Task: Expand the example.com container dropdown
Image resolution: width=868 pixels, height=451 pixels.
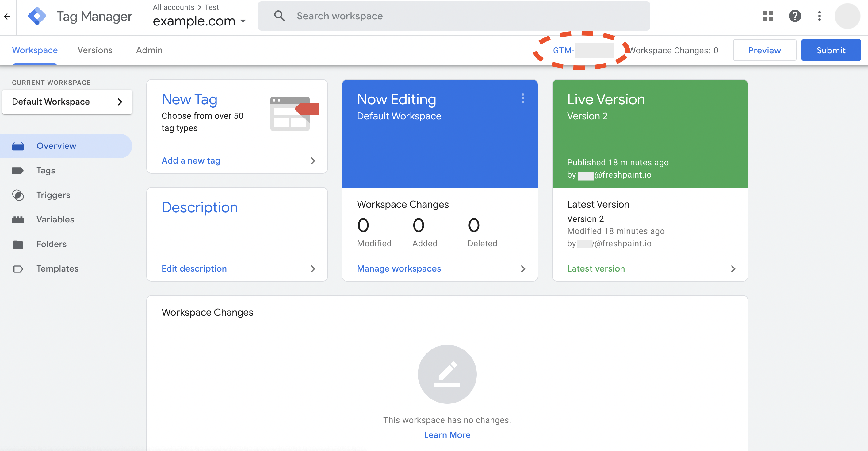Action: pos(243,21)
